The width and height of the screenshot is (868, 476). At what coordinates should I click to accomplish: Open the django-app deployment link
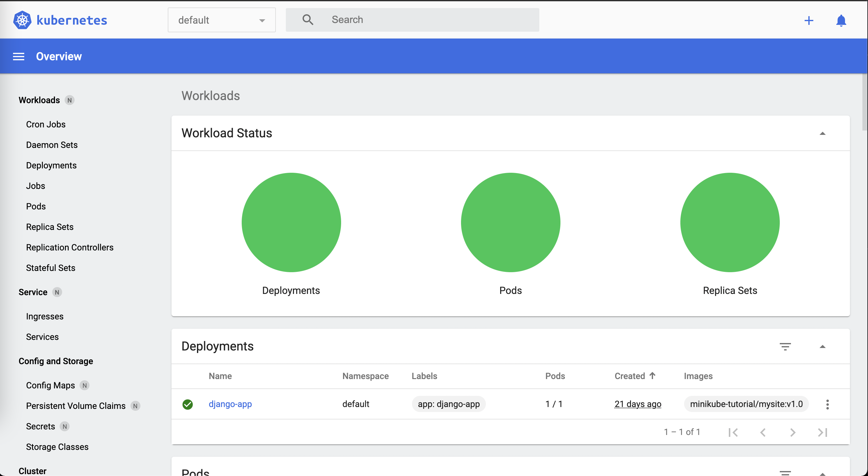coord(230,404)
